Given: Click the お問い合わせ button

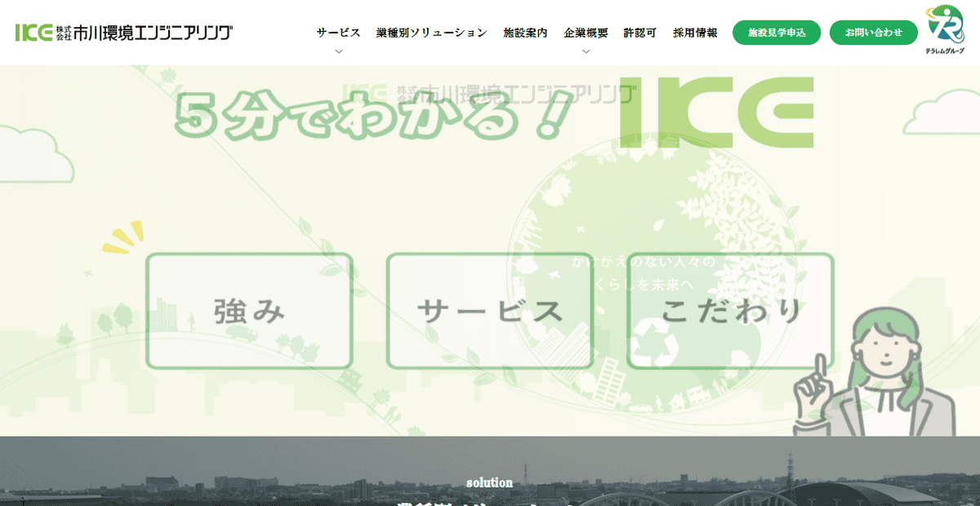Looking at the screenshot, I should pyautogui.click(x=873, y=33).
